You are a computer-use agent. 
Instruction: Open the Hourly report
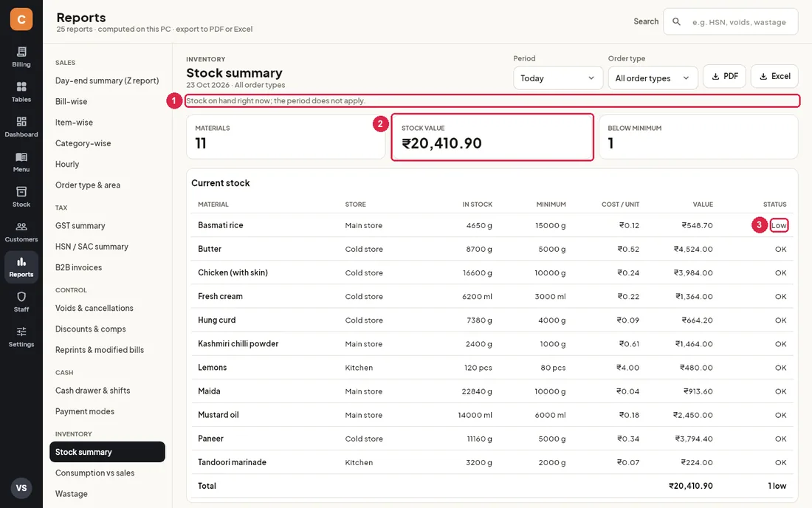point(107,164)
